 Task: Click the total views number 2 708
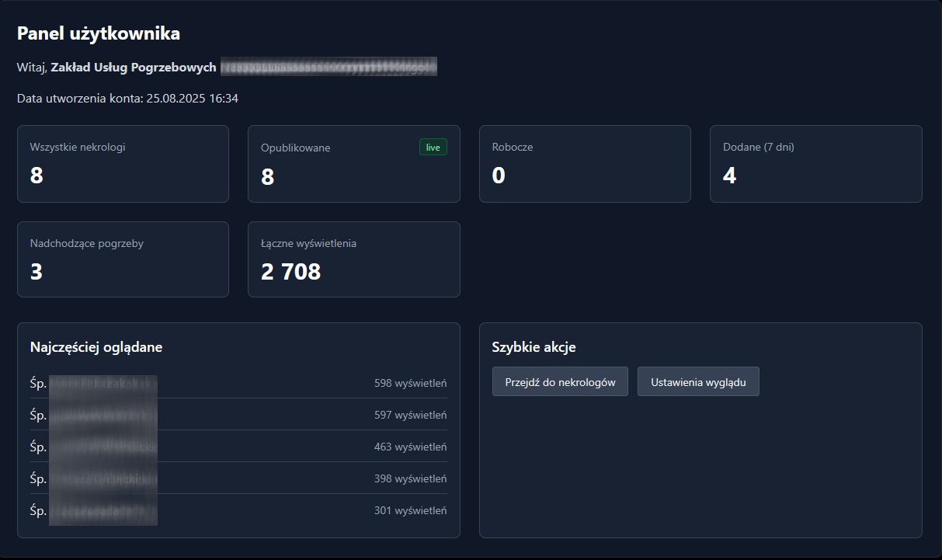tap(291, 271)
